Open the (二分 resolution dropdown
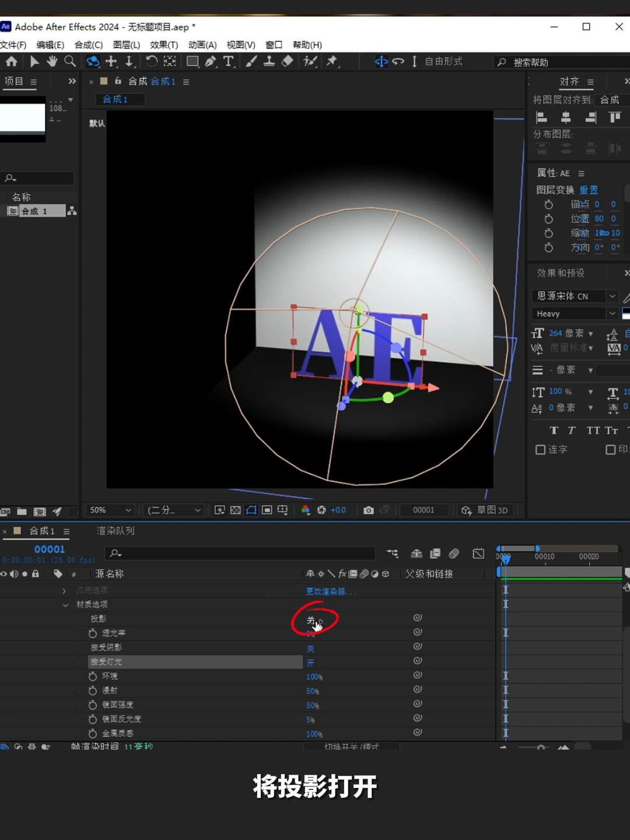This screenshot has width=630, height=840. point(174,510)
